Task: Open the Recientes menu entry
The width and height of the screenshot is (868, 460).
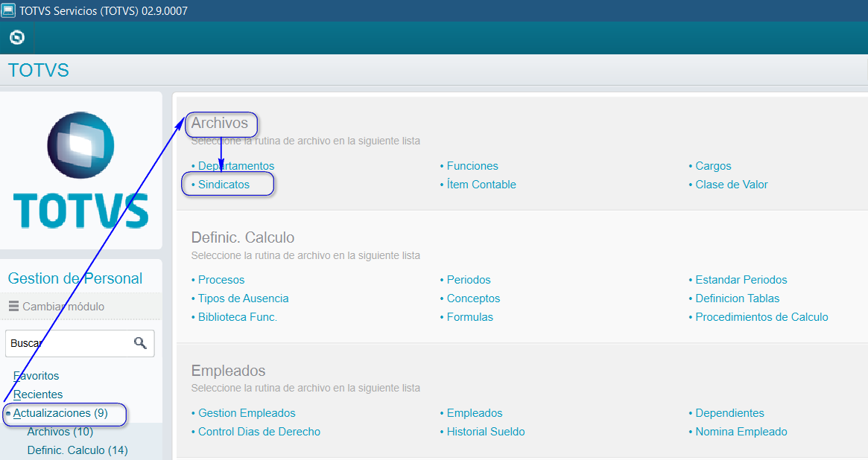Action: [x=38, y=394]
